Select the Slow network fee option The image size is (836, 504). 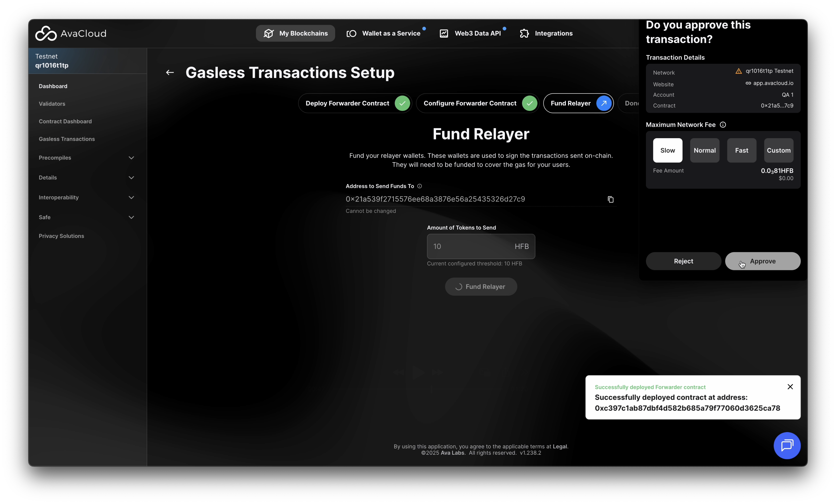point(667,150)
